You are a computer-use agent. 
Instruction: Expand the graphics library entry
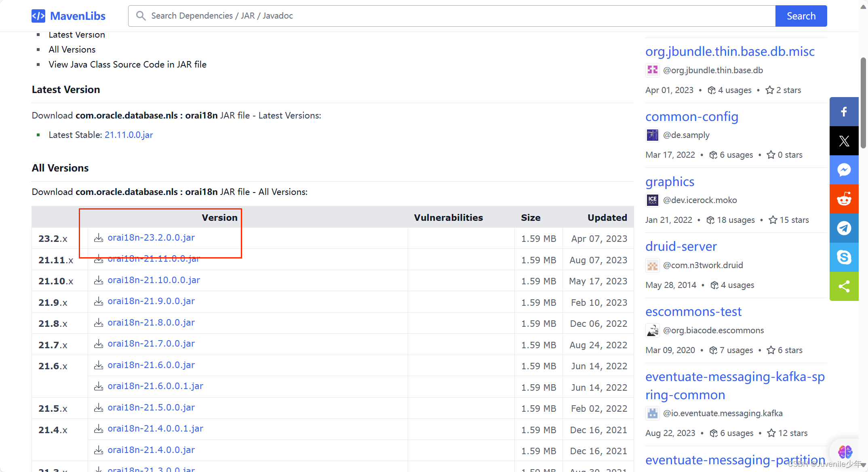(x=670, y=181)
